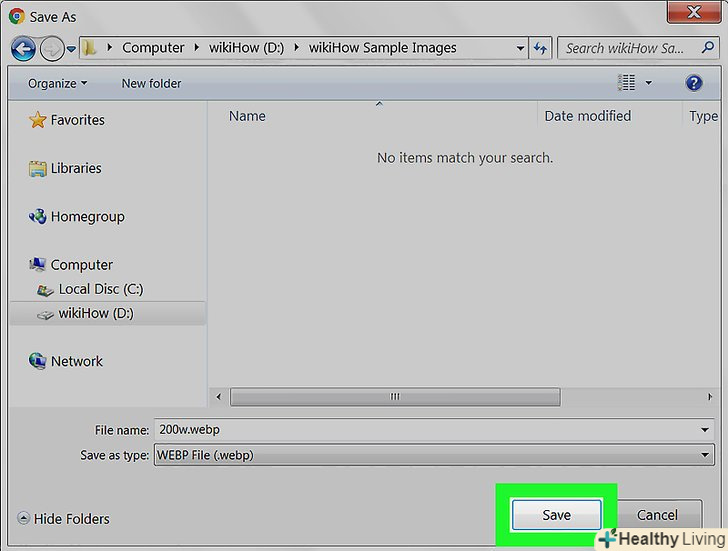728x551 pixels.
Task: Select Libraries in navigation pane
Action: coord(76,169)
